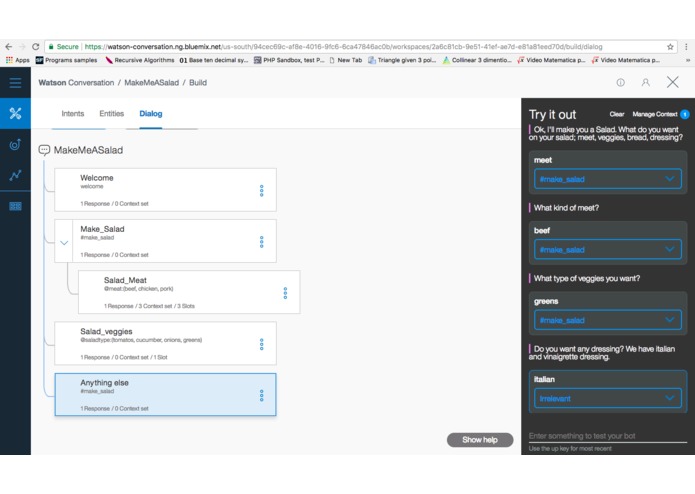Open Base ten decimal bookmark
Image resolution: width=695 pixels, height=494 pixels.
pyautogui.click(x=214, y=60)
